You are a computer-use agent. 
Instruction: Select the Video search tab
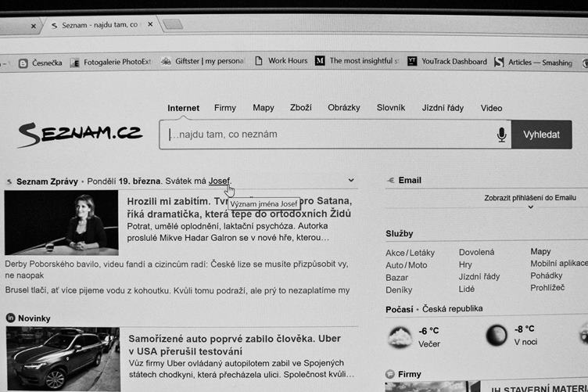pos(491,108)
